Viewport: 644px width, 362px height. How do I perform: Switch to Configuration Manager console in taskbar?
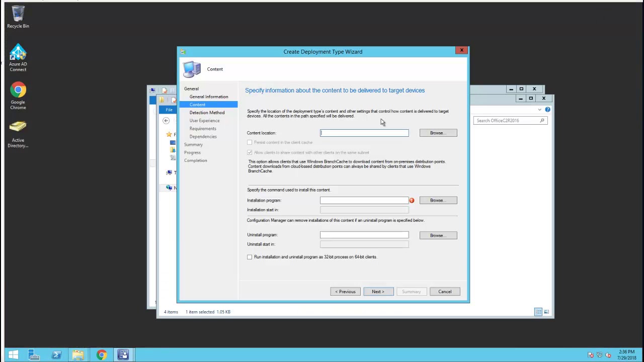coord(123,355)
